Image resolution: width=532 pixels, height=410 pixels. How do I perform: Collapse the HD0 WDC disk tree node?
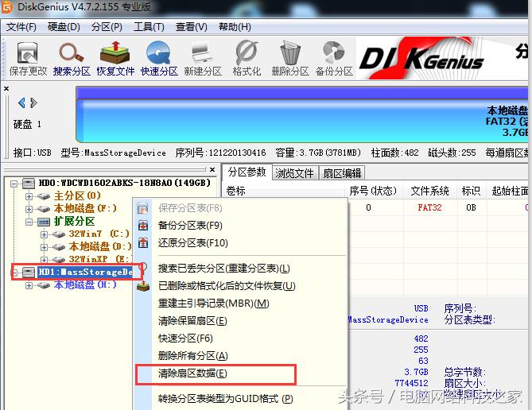coord(14,184)
